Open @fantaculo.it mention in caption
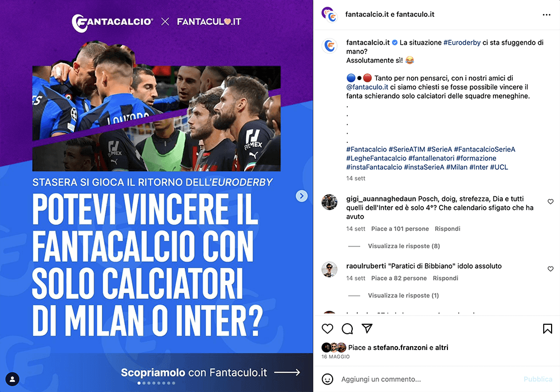This screenshot has height=392, width=560. pos(367,87)
